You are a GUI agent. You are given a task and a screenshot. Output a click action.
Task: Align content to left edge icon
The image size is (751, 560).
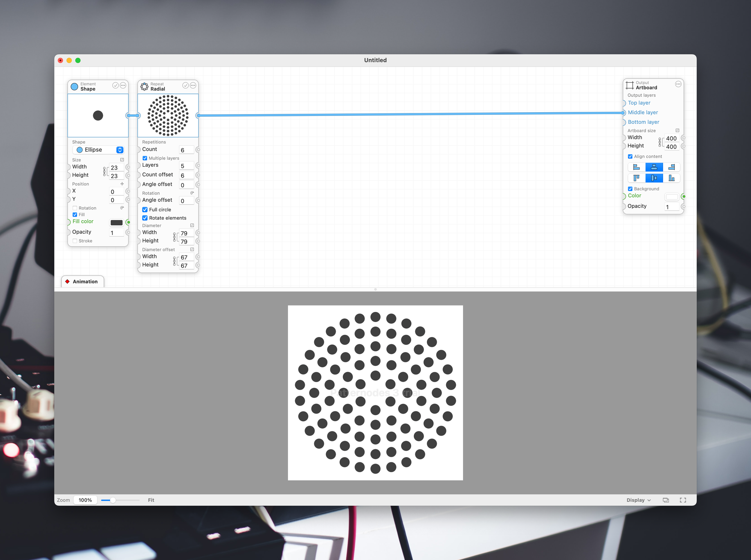click(x=636, y=167)
